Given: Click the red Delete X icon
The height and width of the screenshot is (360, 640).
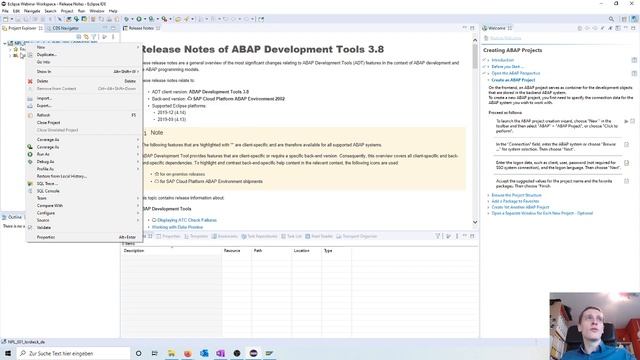Looking at the screenshot, I should click(x=30, y=81).
